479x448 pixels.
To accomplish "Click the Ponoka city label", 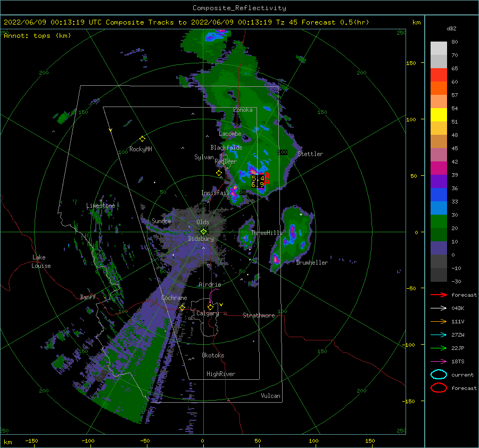I will 243,110.
